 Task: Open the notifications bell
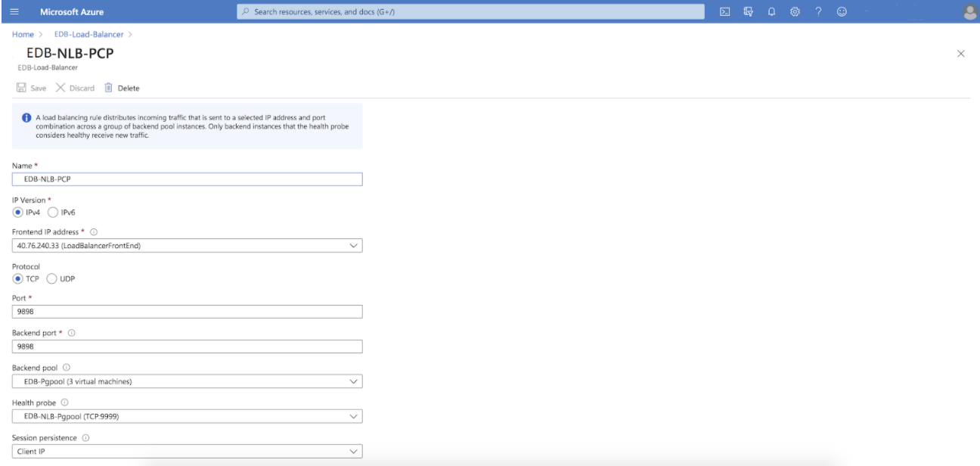[771, 11]
